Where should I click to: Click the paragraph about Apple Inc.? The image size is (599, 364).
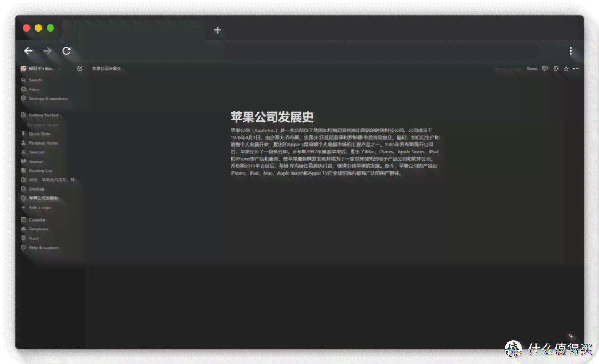335,151
